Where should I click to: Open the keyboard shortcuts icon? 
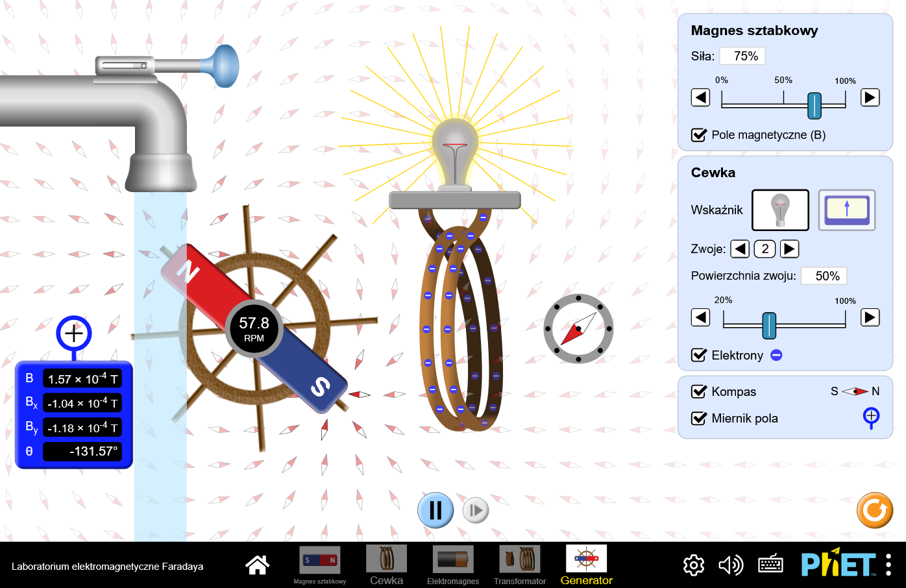point(770,565)
